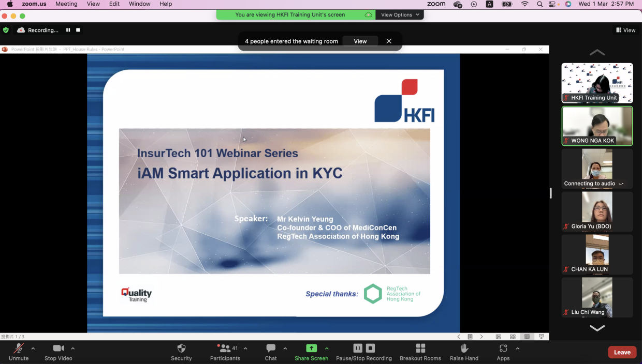Change layout with the View button

[626, 30]
